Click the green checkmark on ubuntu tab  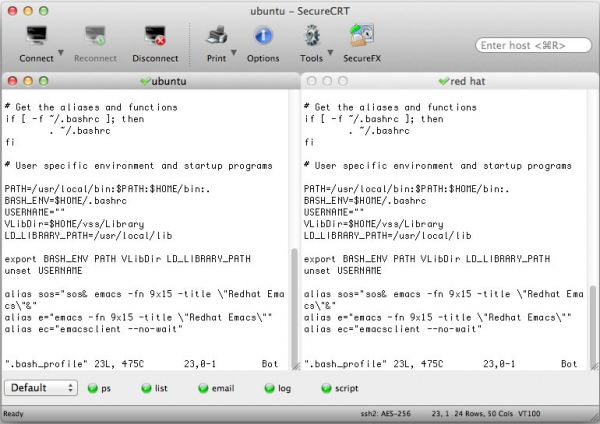145,81
